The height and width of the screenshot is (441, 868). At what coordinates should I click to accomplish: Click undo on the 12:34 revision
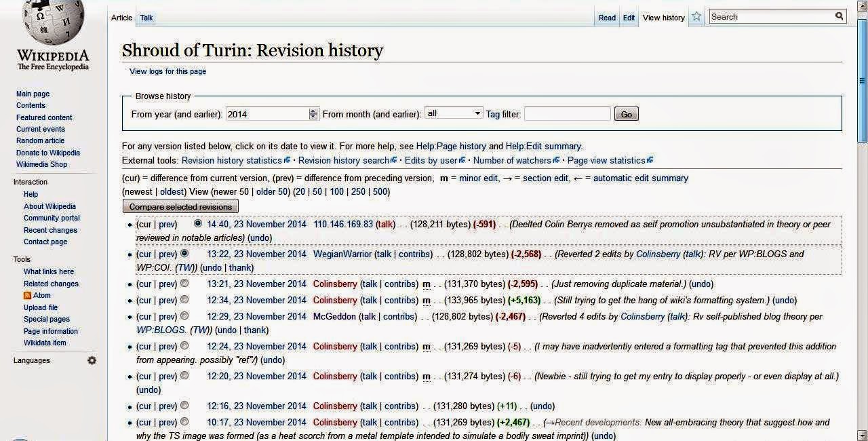784,300
